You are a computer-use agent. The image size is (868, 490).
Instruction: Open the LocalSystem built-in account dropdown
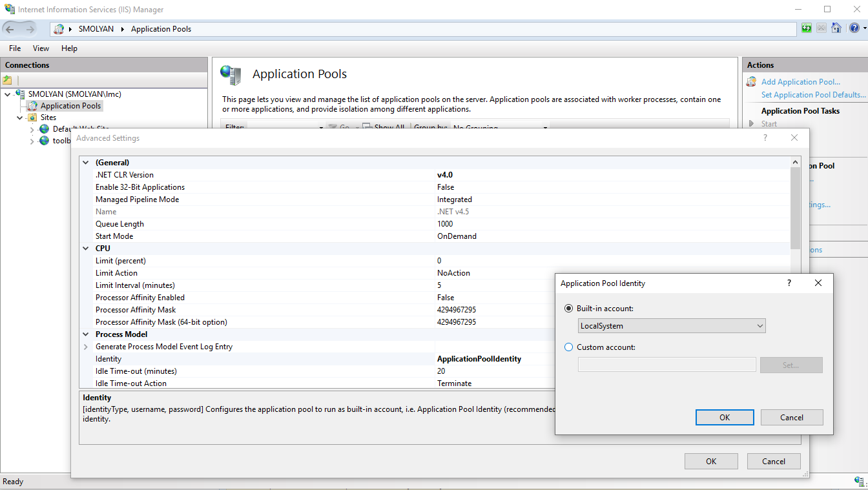tap(672, 326)
